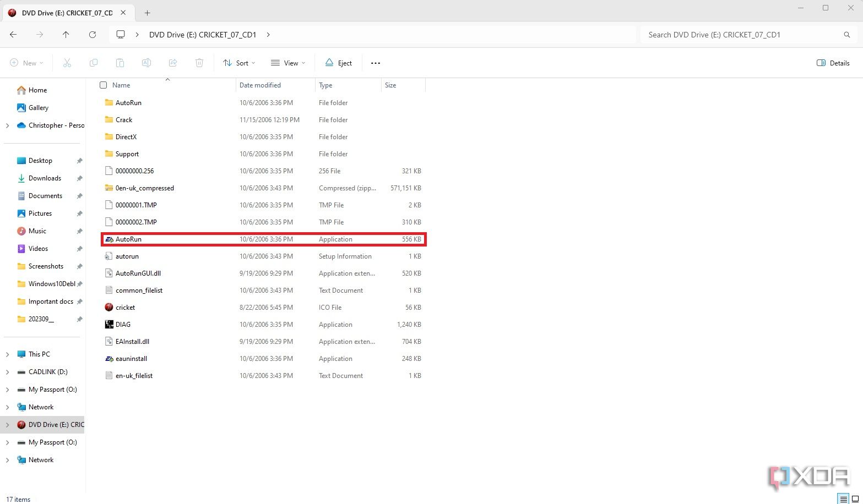863x504 pixels.
Task: Click the Delete trash icon
Action: pos(199,63)
